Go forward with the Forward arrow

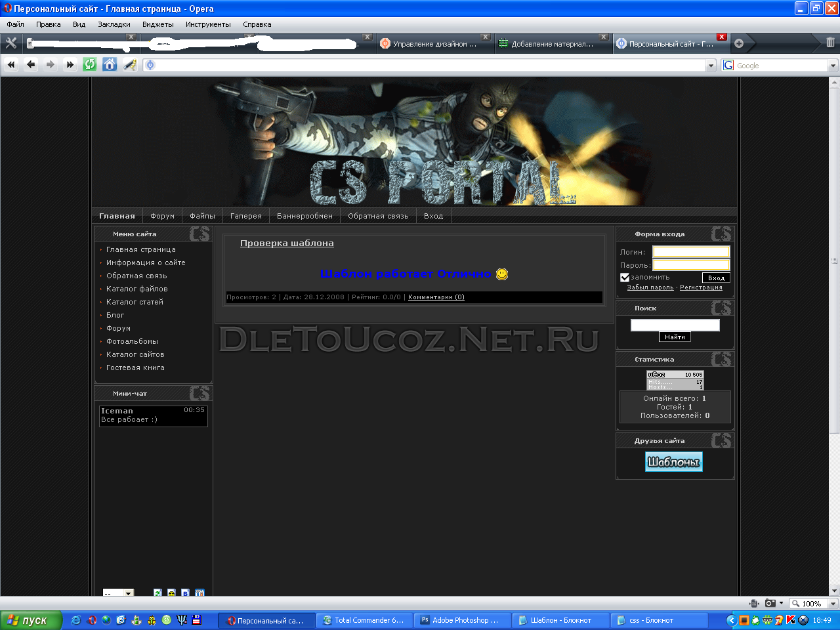[51, 64]
